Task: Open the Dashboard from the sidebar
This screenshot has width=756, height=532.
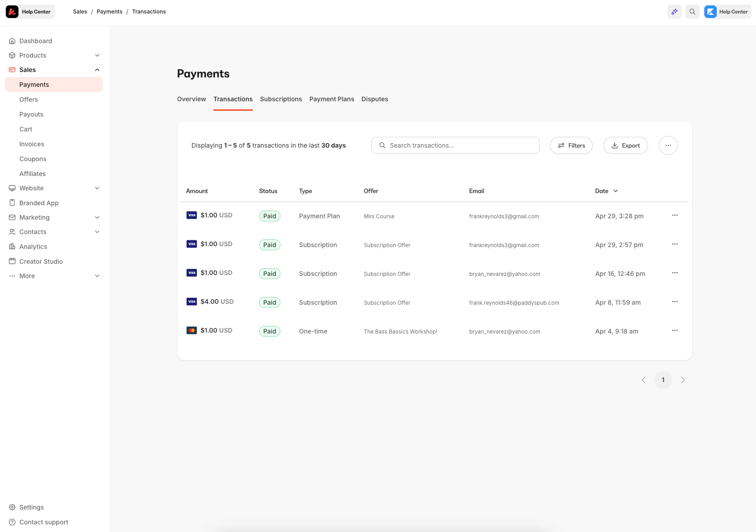Action: [36, 41]
